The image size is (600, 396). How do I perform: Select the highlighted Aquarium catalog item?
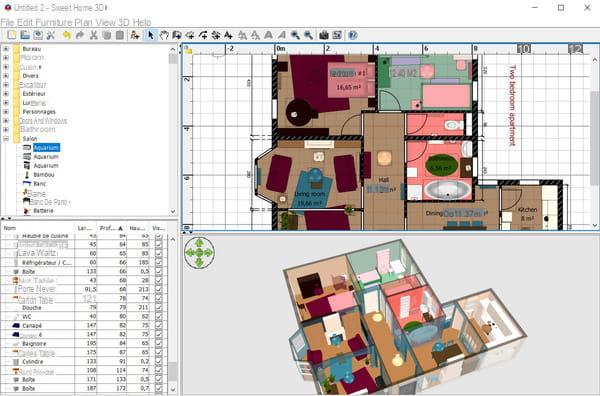point(46,148)
